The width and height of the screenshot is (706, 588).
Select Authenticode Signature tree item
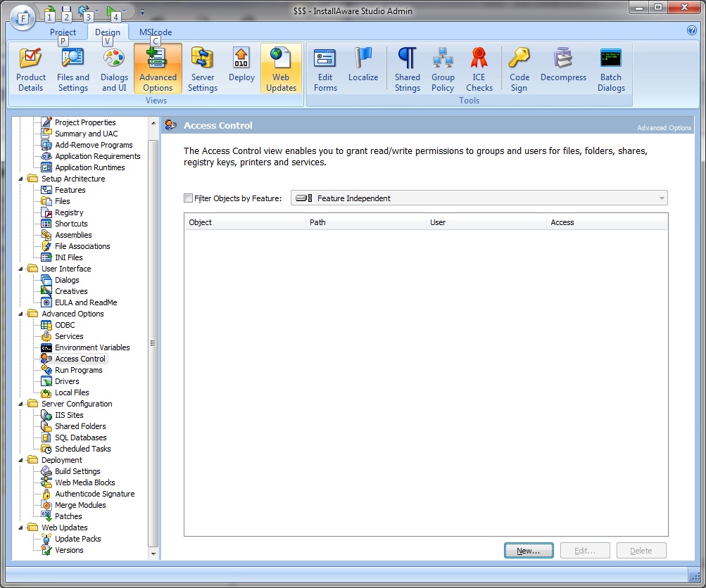pyautogui.click(x=94, y=494)
